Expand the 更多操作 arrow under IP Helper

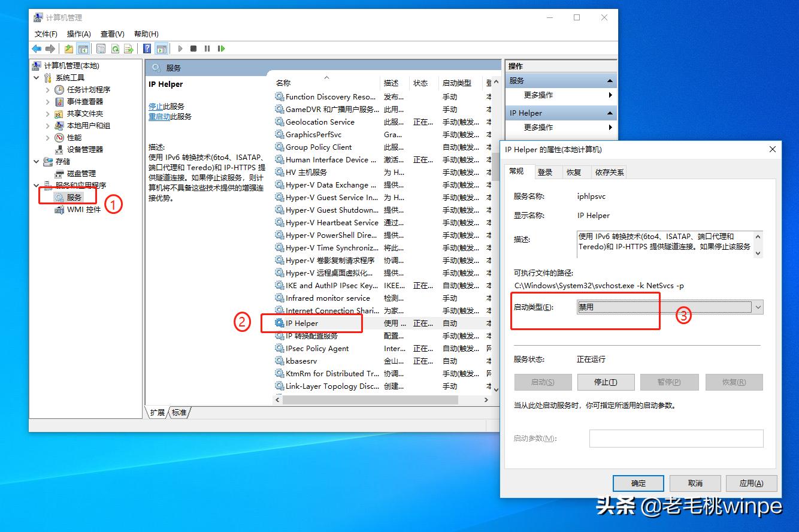click(x=610, y=127)
